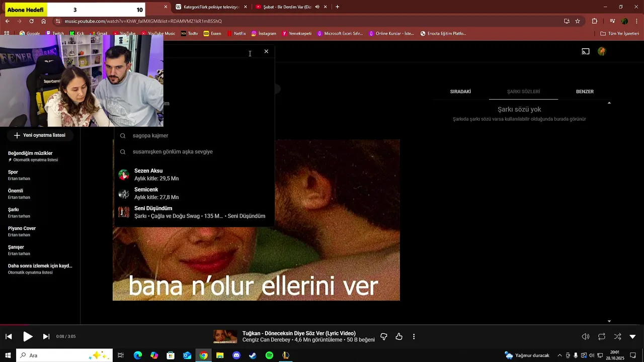Open a new browser tab
644x362 pixels.
(337, 7)
